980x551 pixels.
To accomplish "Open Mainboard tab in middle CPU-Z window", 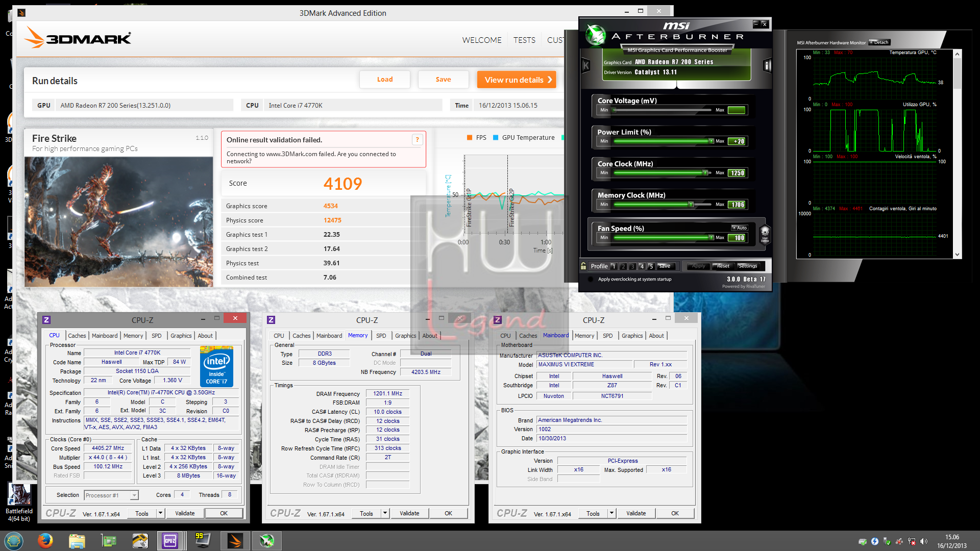I will click(329, 336).
